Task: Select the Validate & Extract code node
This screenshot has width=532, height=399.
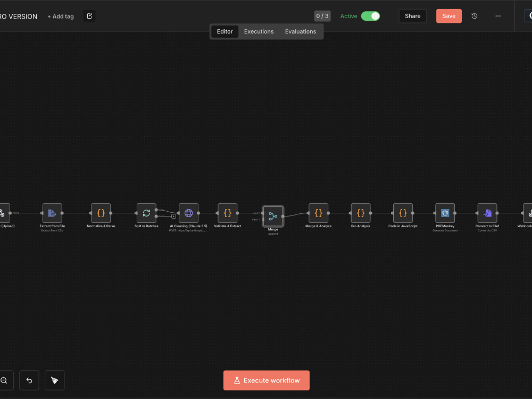Action: click(x=228, y=213)
